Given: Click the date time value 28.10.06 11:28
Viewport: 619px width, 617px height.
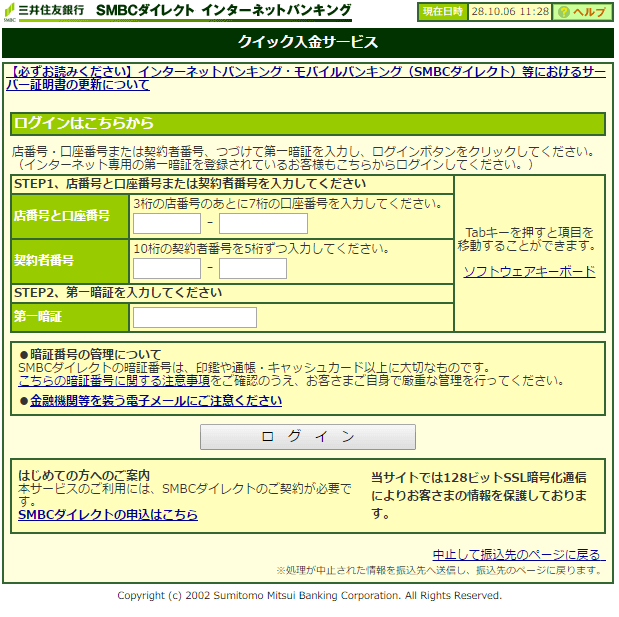Looking at the screenshot, I should tap(510, 11).
